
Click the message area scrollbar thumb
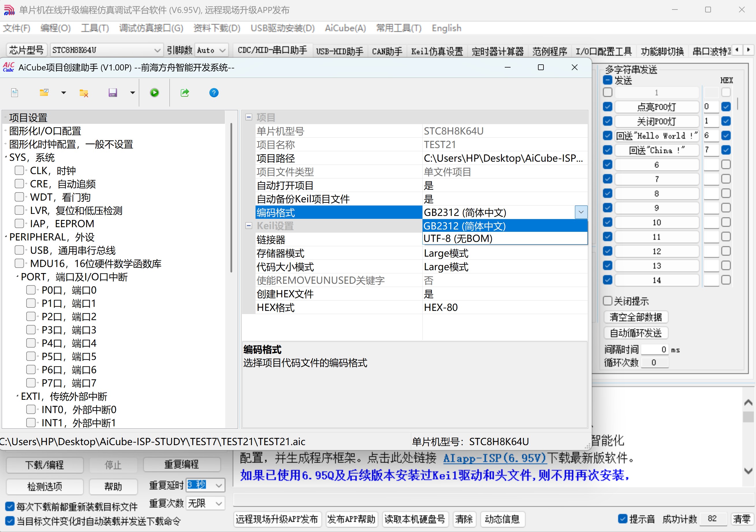coord(748,417)
